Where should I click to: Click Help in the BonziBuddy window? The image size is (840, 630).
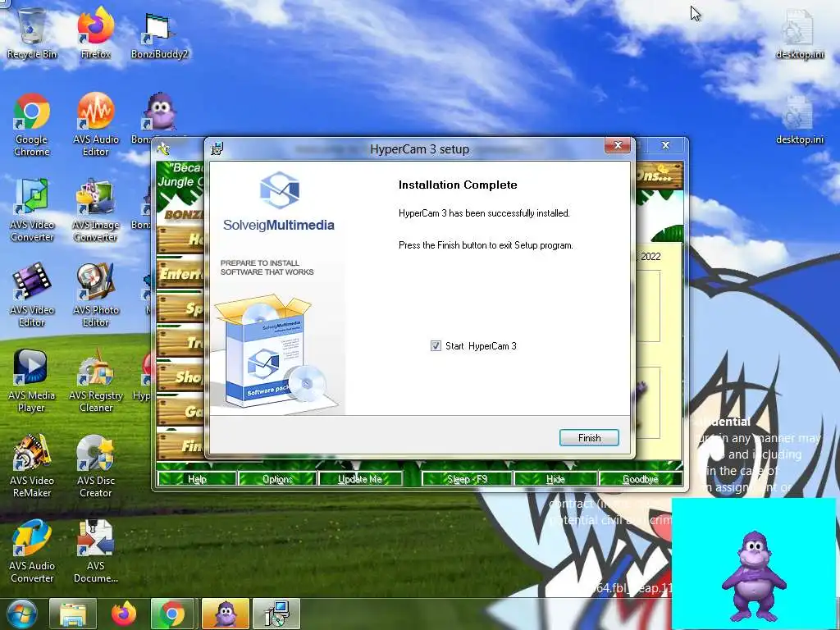pos(197,479)
